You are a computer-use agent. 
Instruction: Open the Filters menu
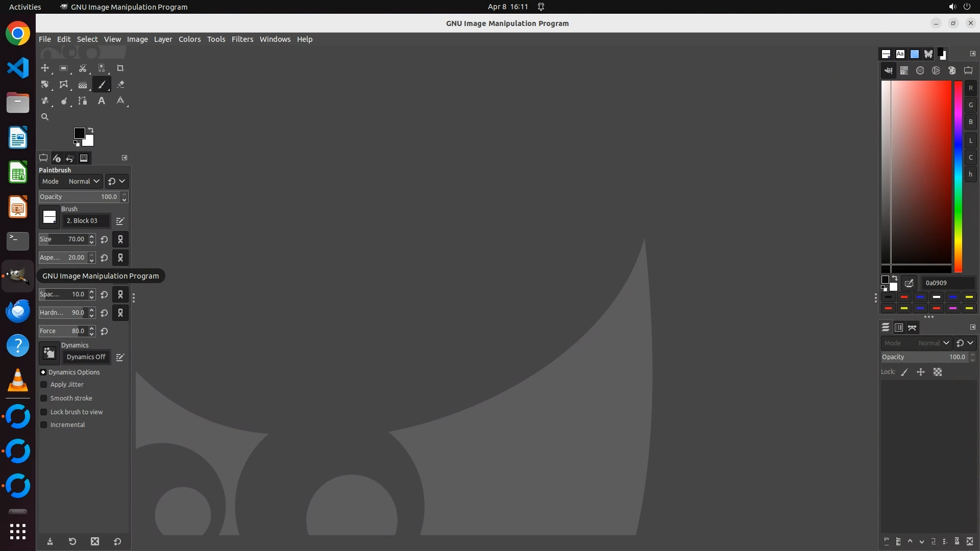coord(242,39)
